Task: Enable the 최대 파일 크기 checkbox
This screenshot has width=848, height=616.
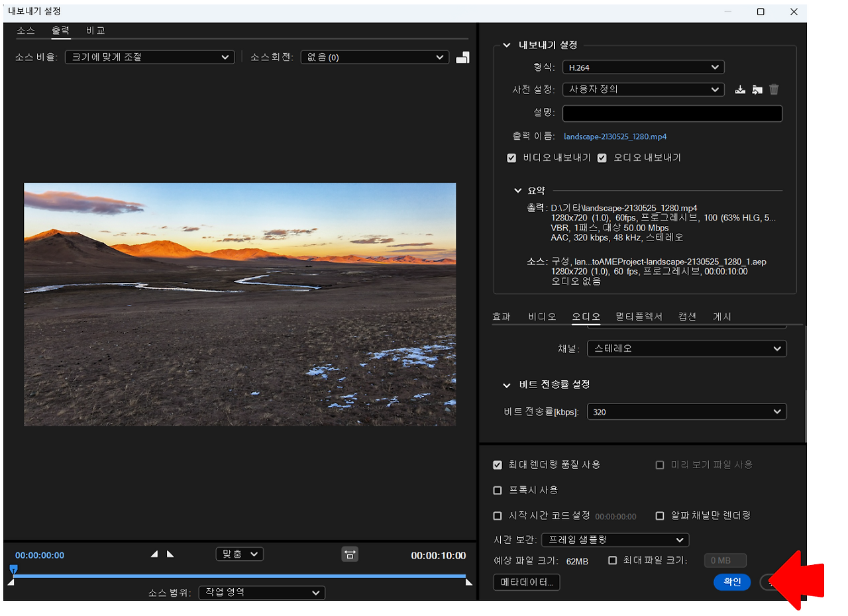Action: [613, 560]
